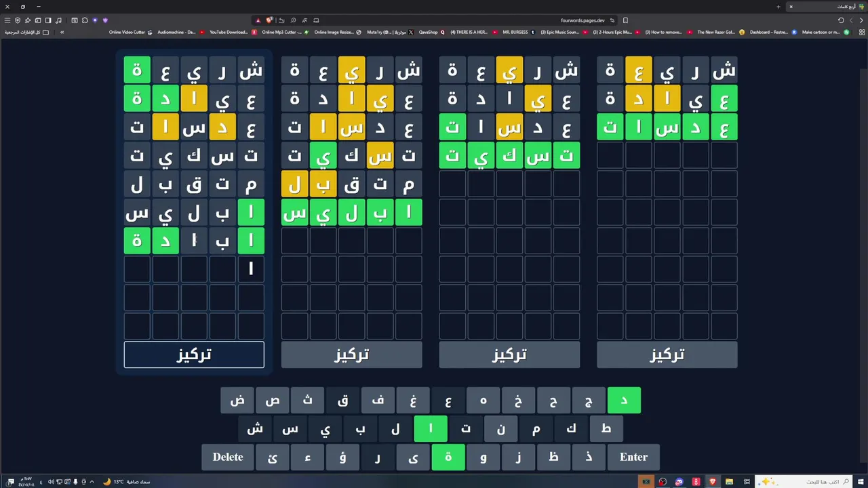Select the أربع كلمات browser tab

pos(827,7)
